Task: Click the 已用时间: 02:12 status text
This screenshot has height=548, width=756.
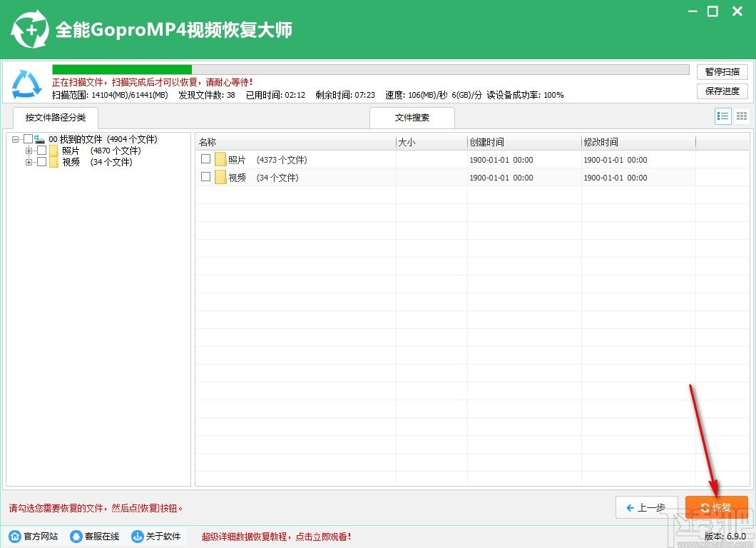Action: pyautogui.click(x=276, y=95)
